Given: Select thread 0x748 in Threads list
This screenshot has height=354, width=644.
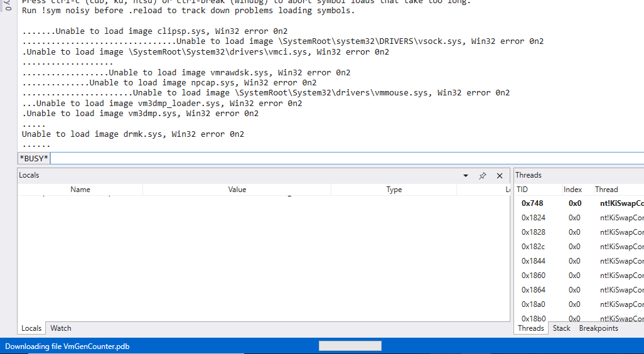Looking at the screenshot, I should coord(532,203).
